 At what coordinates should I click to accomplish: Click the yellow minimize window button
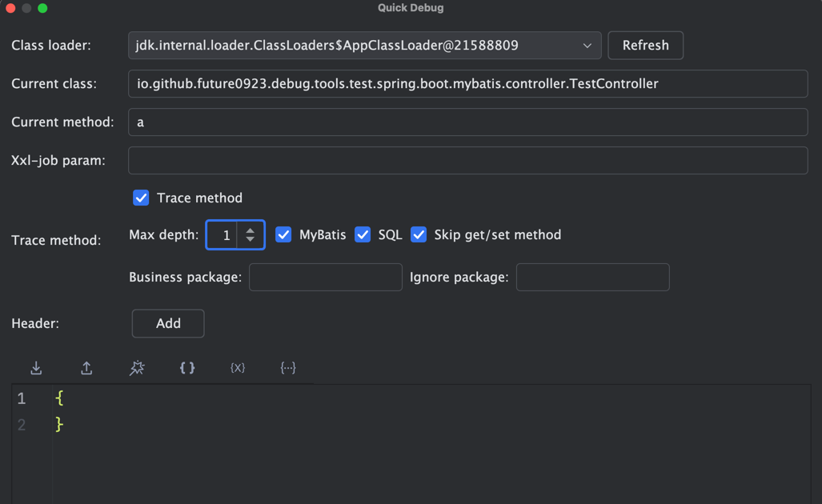pos(26,8)
